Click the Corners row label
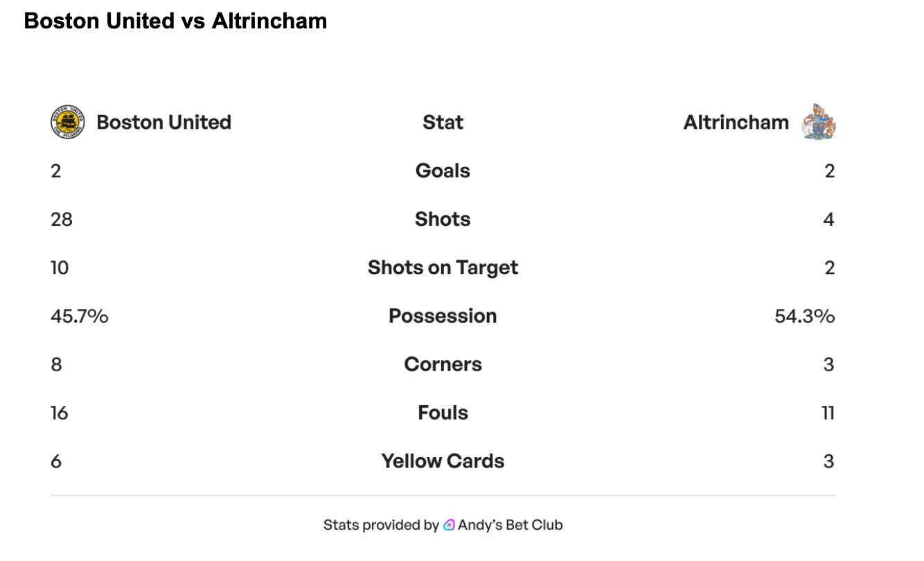The image size is (924, 561). coord(443,365)
